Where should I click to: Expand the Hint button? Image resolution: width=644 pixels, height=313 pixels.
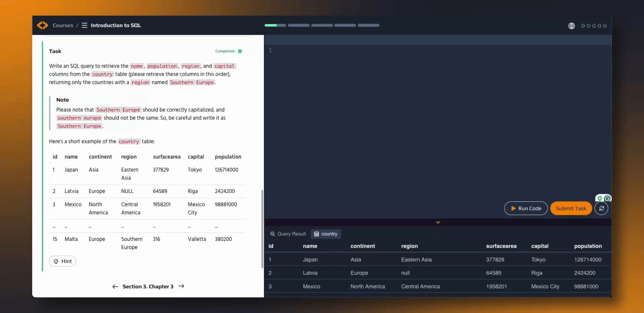(x=62, y=261)
